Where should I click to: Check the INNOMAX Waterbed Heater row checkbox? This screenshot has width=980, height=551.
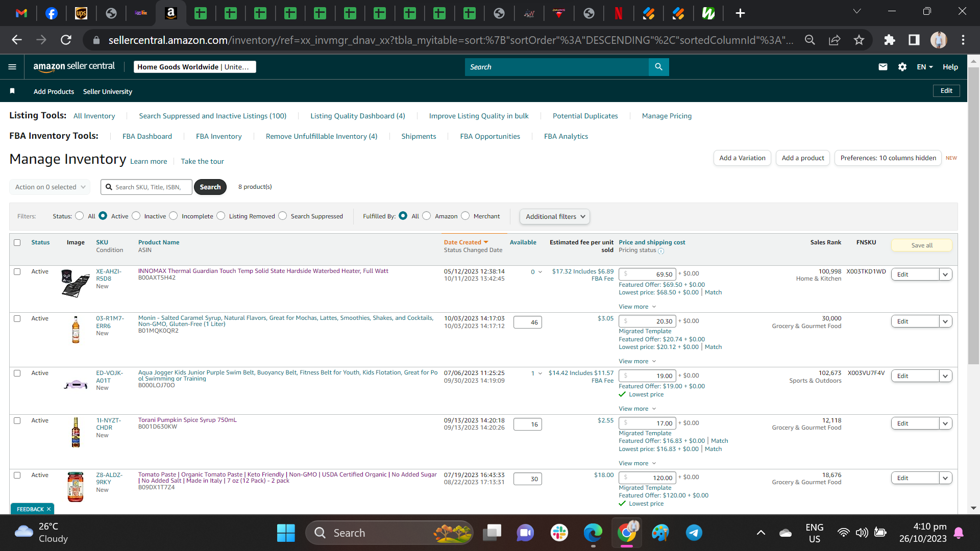click(x=17, y=272)
